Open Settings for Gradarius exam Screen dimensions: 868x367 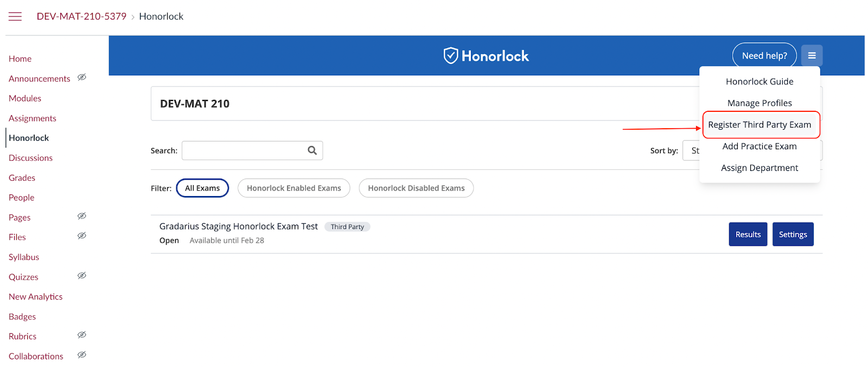(793, 234)
